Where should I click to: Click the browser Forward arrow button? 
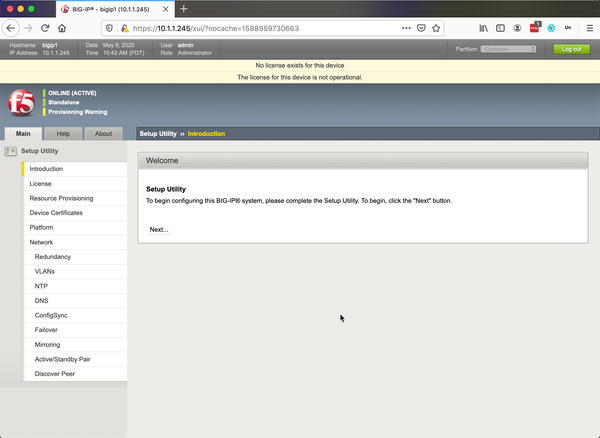pyautogui.click(x=28, y=28)
